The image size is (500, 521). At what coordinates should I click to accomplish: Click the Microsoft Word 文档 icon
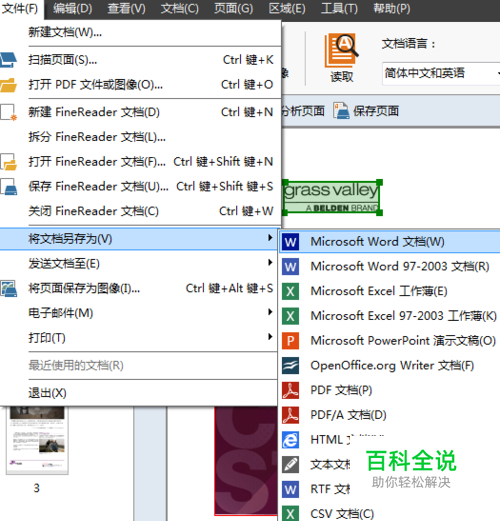290,242
